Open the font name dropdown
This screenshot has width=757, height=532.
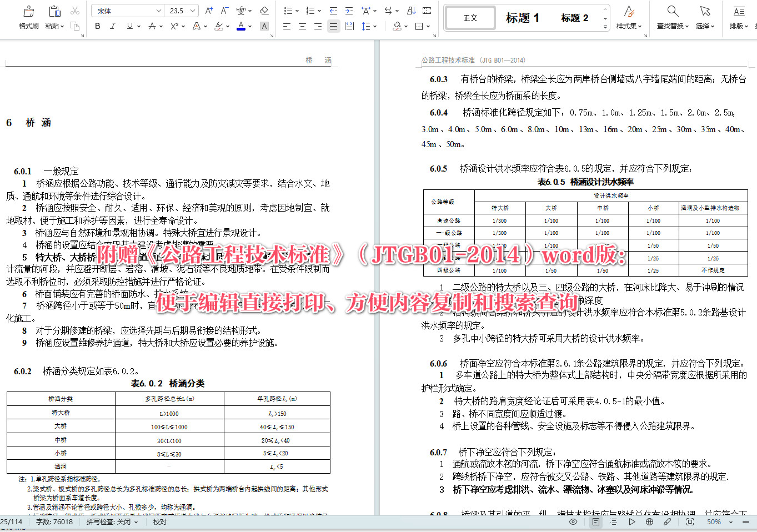(x=159, y=10)
